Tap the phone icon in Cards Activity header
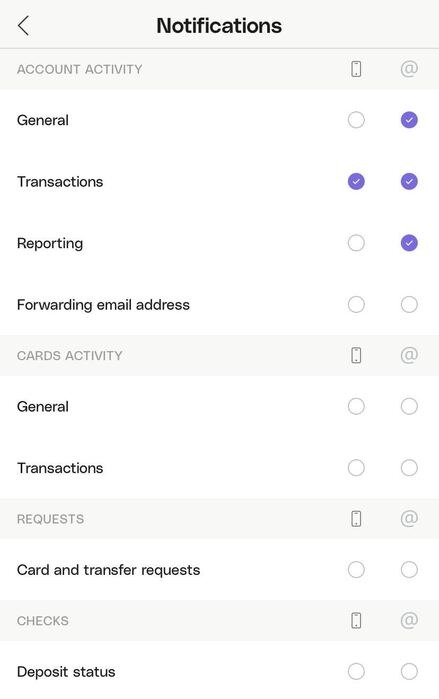Screen dimensions: 439x699 tap(356, 355)
